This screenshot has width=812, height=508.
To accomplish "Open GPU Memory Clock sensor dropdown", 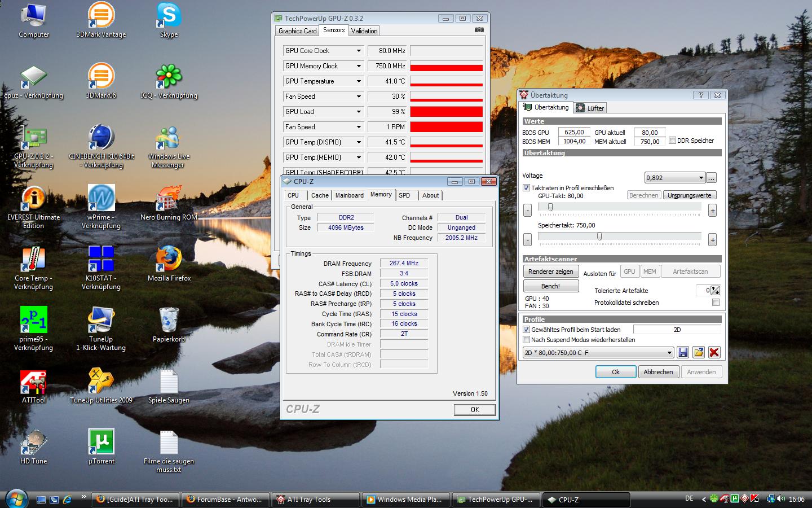I will point(358,66).
